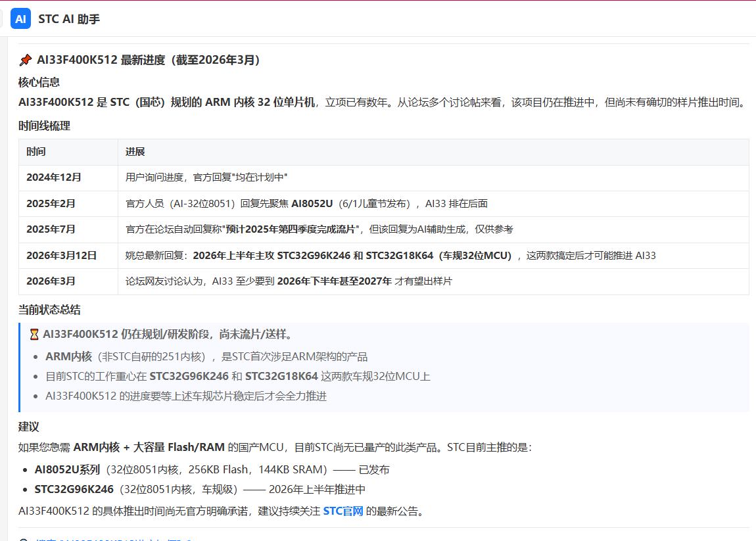Viewport: 756px width, 541px height.
Task: Click the AI8052U系列 bullet item
Action: pos(212,469)
